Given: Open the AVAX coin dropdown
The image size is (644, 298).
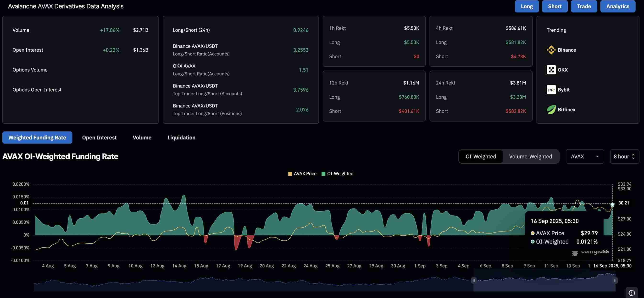Looking at the screenshot, I should tap(584, 156).
